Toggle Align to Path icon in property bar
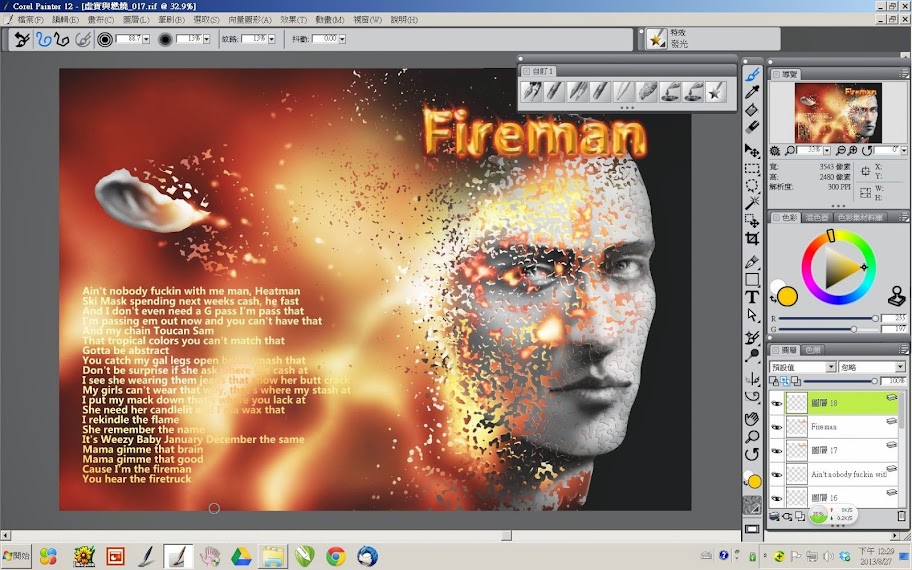This screenshot has width=912, height=570. point(83,40)
